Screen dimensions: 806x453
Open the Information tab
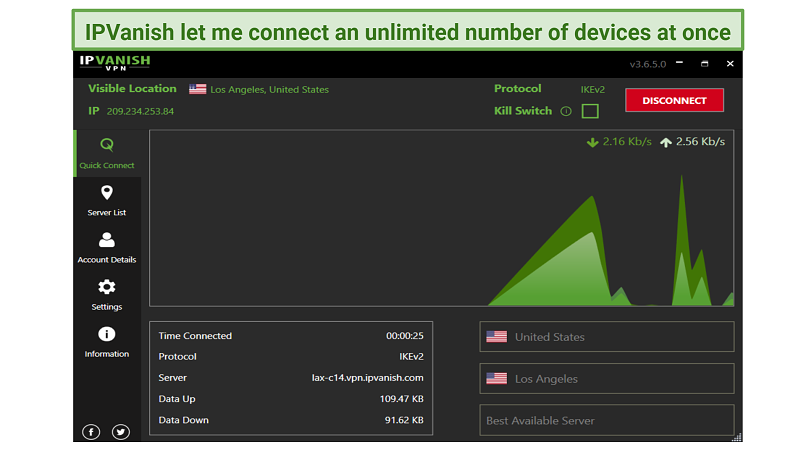[x=107, y=342]
